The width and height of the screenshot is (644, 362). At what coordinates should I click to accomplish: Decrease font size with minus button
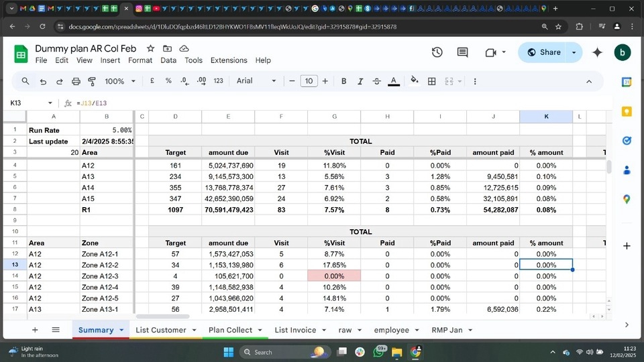[292, 81]
